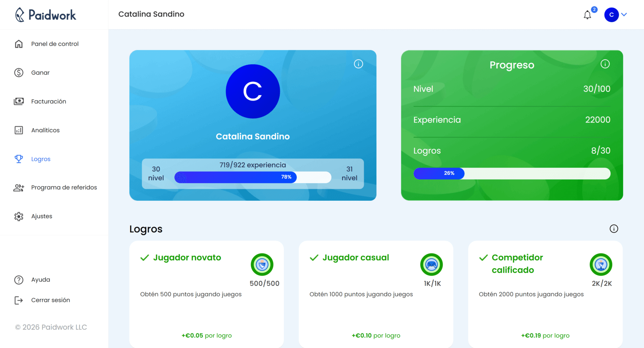
Task: Open Analíticos using the chart icon
Action: click(19, 130)
